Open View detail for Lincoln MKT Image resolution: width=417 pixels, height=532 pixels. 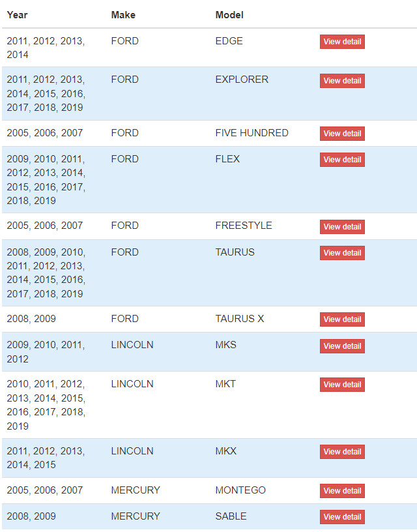click(342, 385)
